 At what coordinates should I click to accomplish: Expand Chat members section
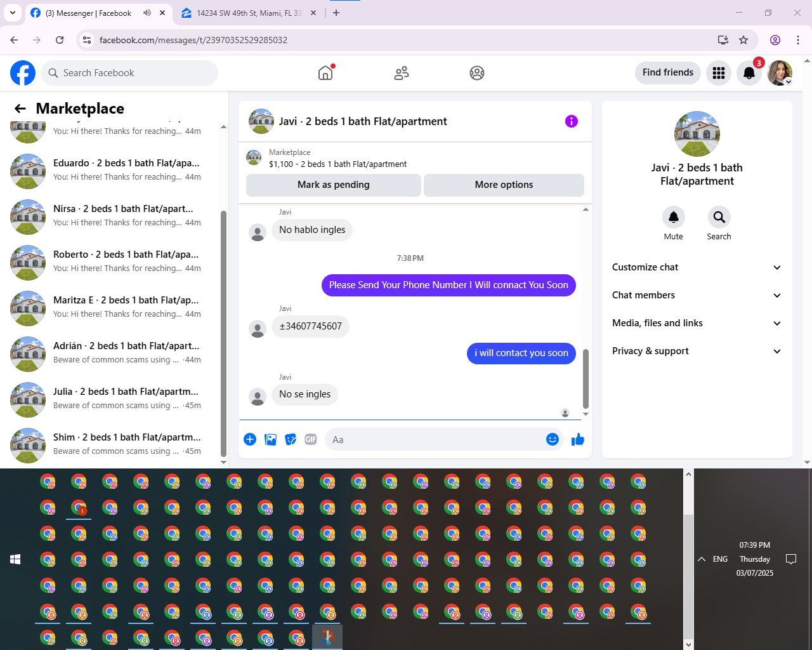point(697,295)
